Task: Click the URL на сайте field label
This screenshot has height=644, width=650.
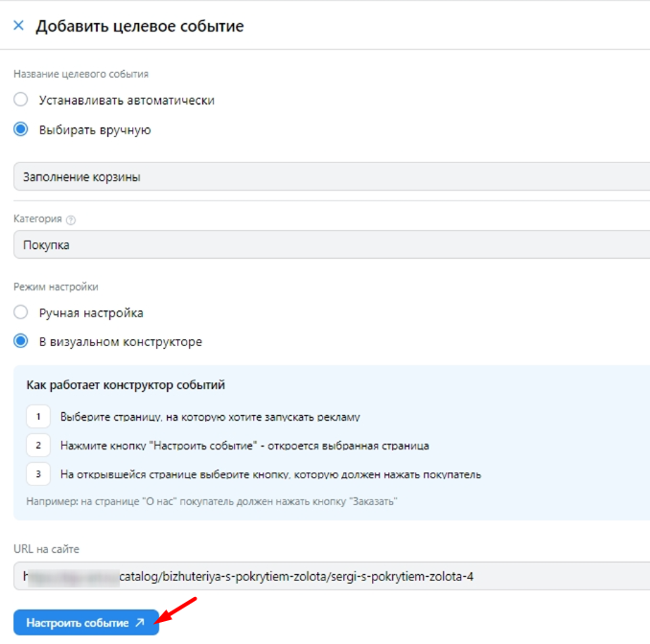Action: pos(46,549)
